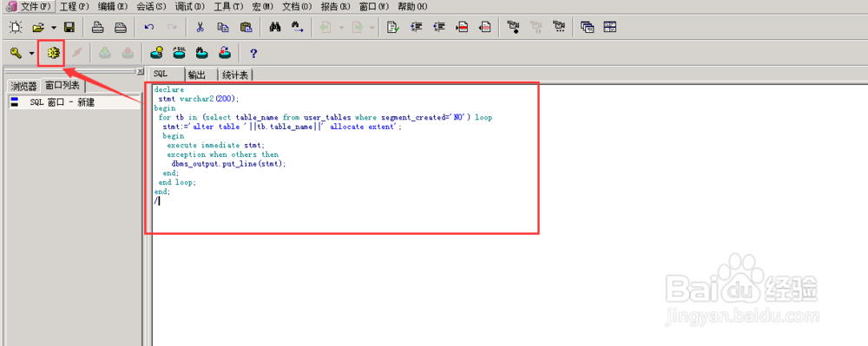The image size is (868, 346).
Task: Copy selection with the Copy icon
Action: pos(222,27)
